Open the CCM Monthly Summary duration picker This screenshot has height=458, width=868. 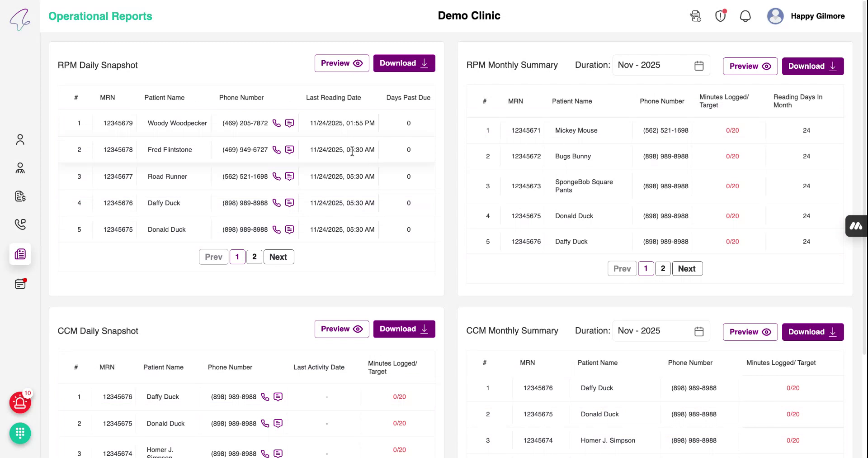coord(699,331)
